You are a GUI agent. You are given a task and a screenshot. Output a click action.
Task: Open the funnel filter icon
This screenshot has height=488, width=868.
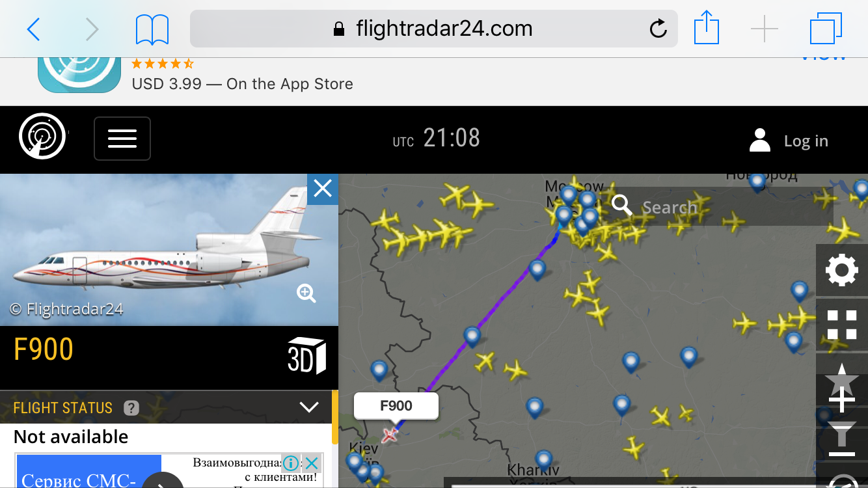(x=841, y=437)
